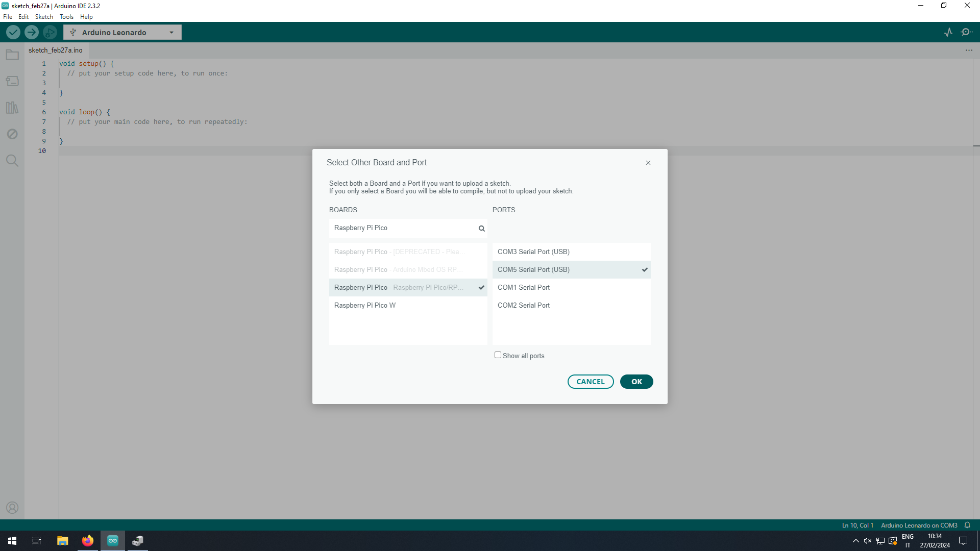Open the Debug sidebar panel

click(12, 134)
